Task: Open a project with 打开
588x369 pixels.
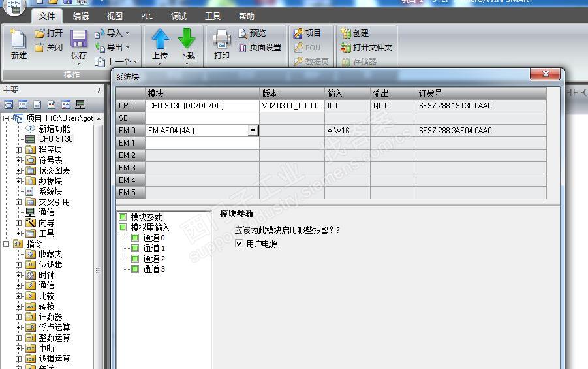Action: (x=48, y=33)
